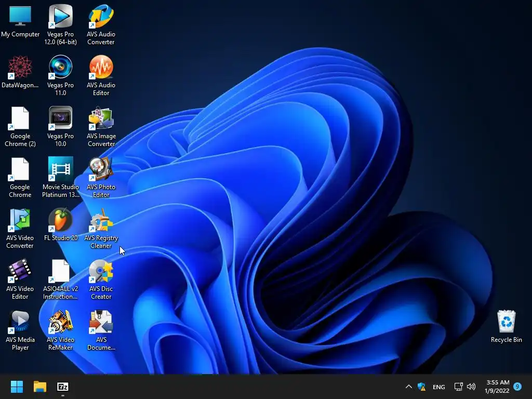Open File Explorer from the taskbar

click(x=39, y=387)
